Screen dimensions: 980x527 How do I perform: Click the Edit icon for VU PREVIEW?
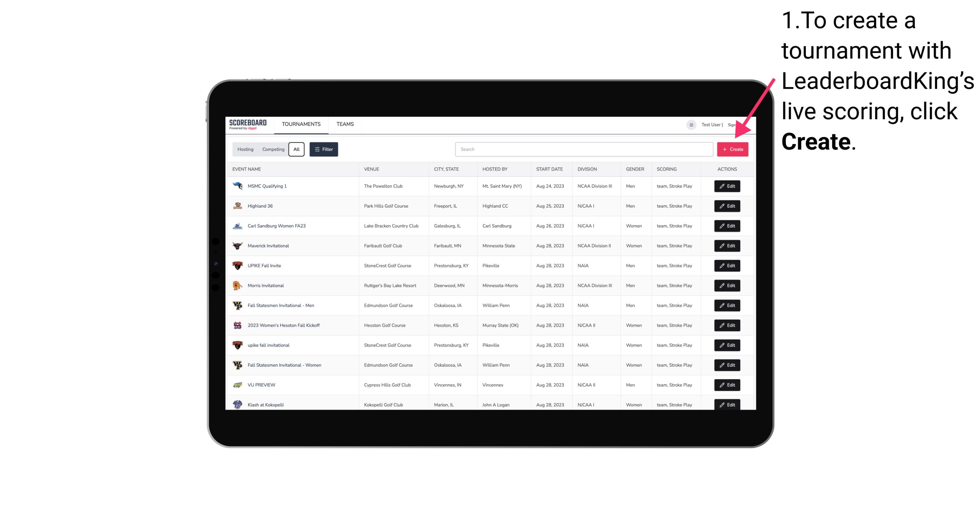coord(727,385)
